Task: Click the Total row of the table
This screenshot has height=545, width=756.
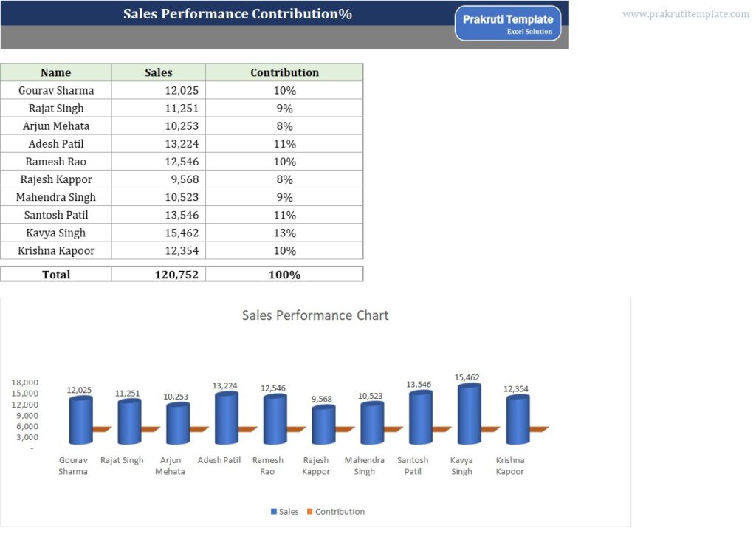Action: (x=56, y=274)
